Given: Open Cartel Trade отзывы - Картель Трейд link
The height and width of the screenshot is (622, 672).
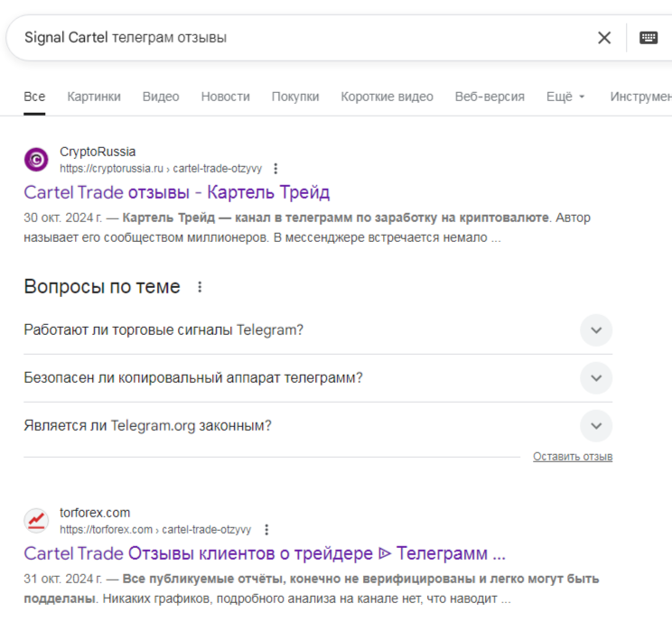Looking at the screenshot, I should tap(177, 192).
